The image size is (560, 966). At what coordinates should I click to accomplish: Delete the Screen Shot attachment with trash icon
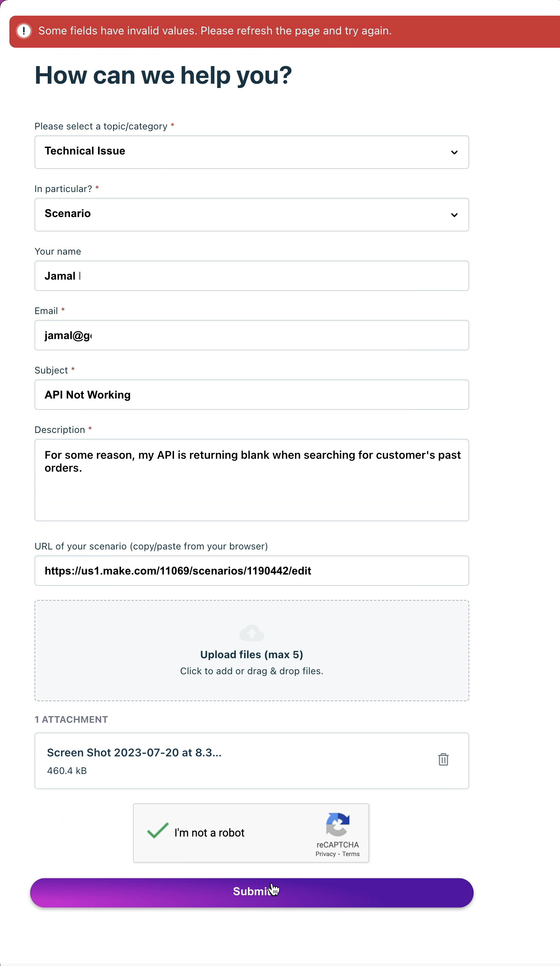point(443,760)
